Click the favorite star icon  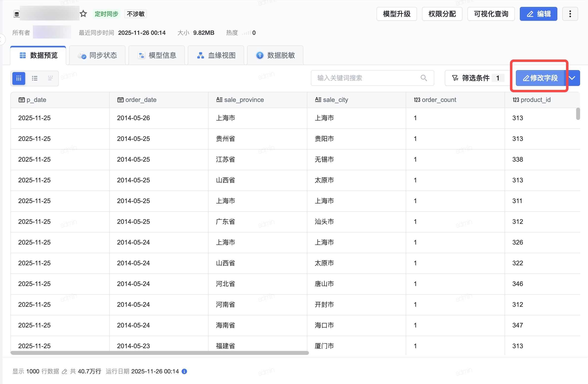pos(83,14)
